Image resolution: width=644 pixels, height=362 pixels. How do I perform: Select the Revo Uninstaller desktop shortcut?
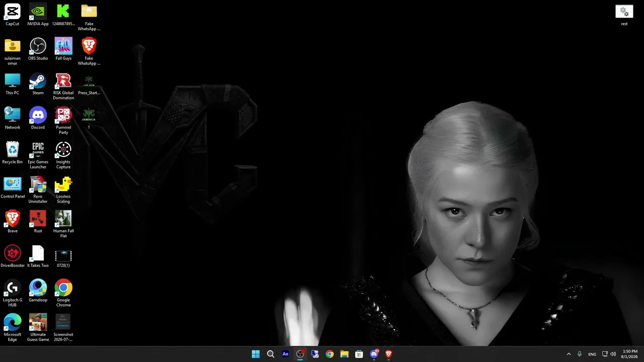click(x=38, y=190)
